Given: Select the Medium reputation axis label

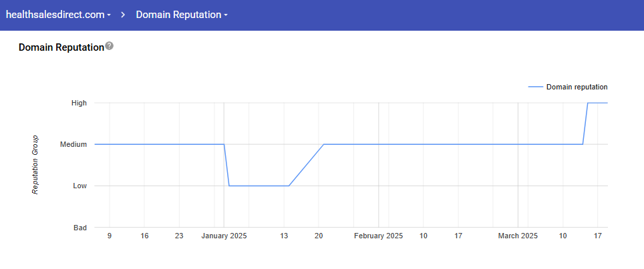Looking at the screenshot, I should coord(75,144).
